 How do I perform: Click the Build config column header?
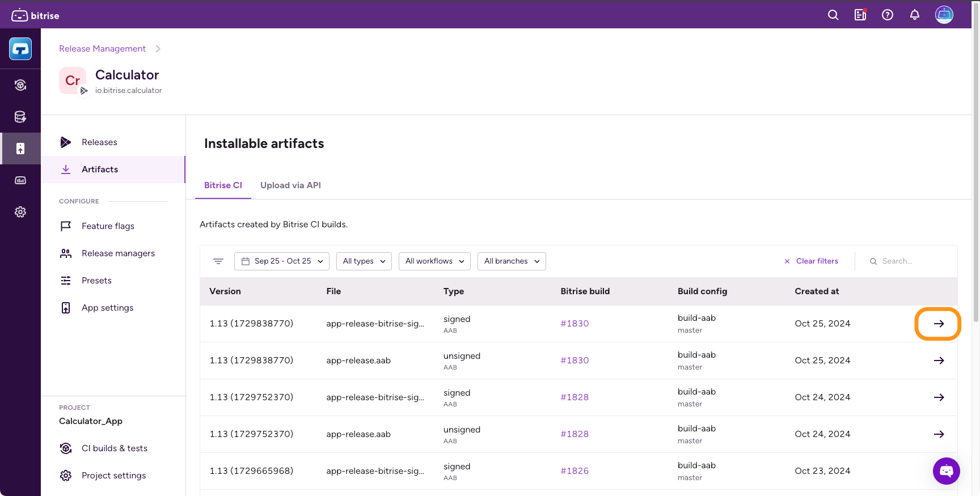pos(702,291)
